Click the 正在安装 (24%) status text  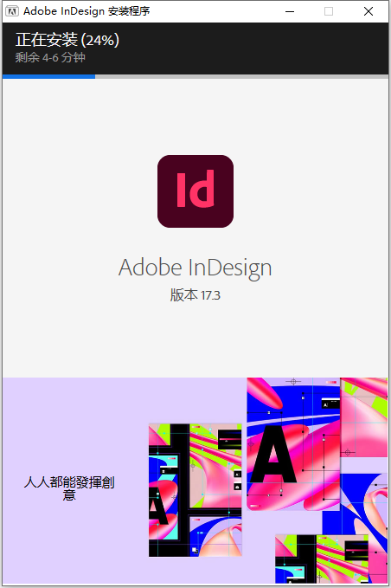[67, 40]
